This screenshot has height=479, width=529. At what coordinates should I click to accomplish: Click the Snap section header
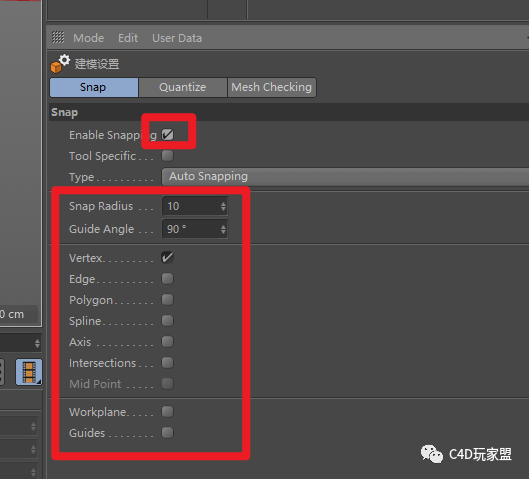pos(289,112)
